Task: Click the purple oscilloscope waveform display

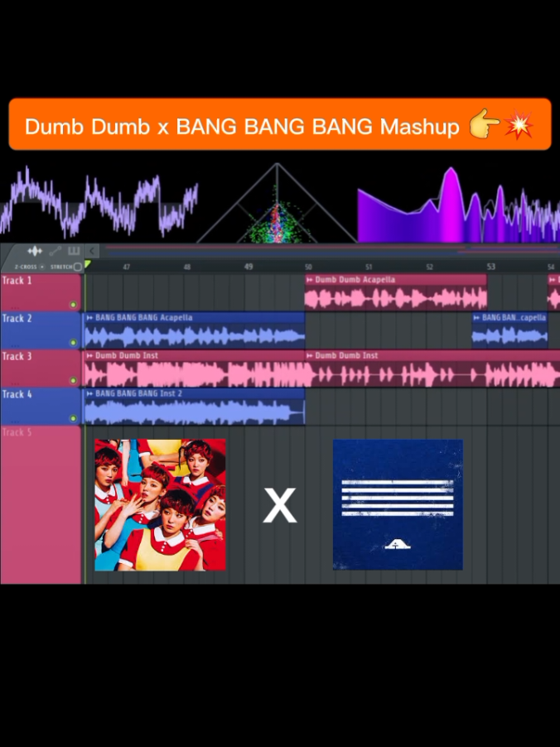Action: 99,202
